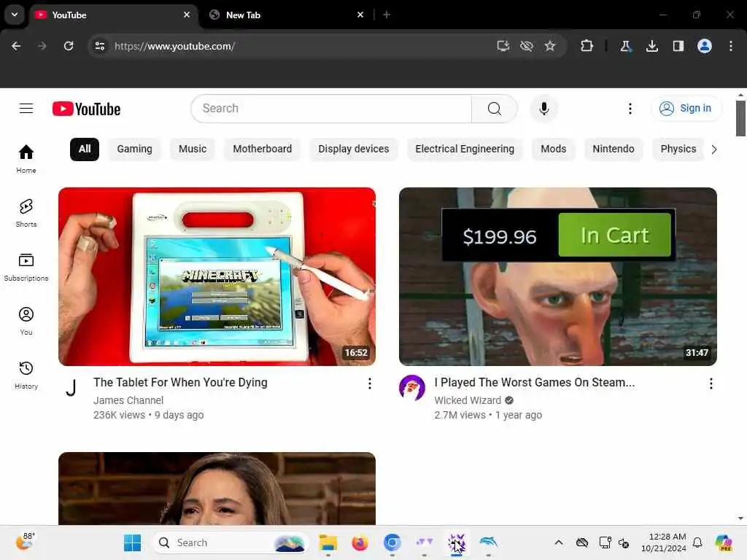Play the Minecraft tablet video thumbnail
The width and height of the screenshot is (747, 560).
(x=217, y=276)
